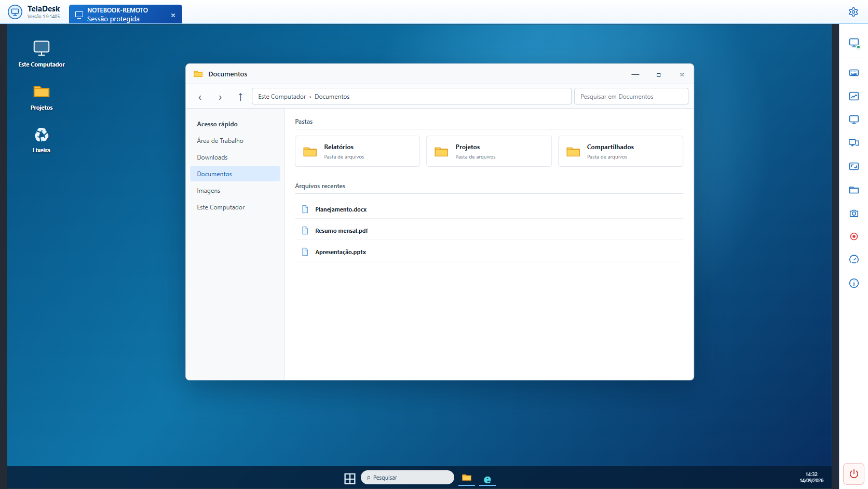Go up one folder level arrow

tap(240, 97)
